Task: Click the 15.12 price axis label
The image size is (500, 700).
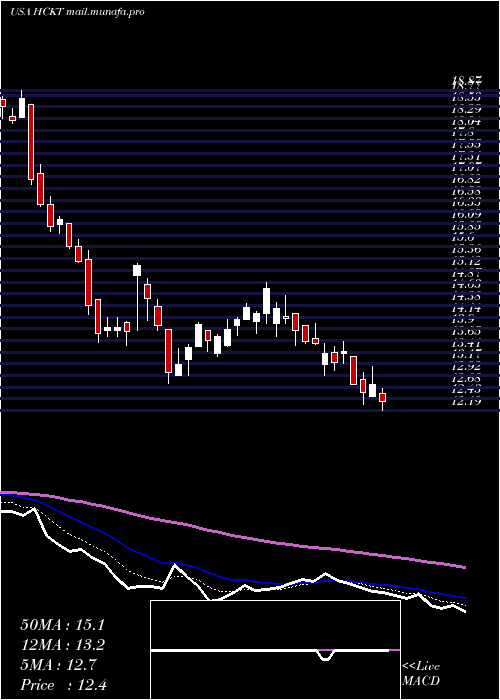Action: 467,262
